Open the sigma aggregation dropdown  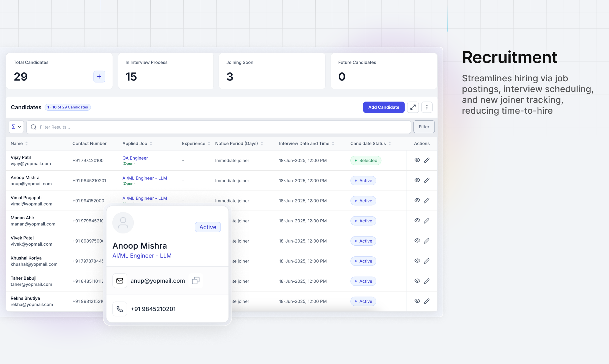(x=16, y=127)
